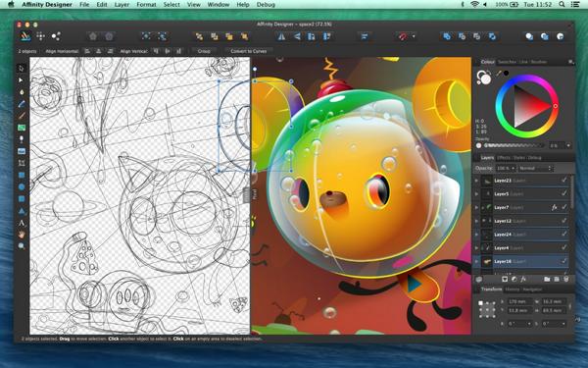Open the Layer menu in menu bar
The height and width of the screenshot is (368, 588).
click(122, 5)
